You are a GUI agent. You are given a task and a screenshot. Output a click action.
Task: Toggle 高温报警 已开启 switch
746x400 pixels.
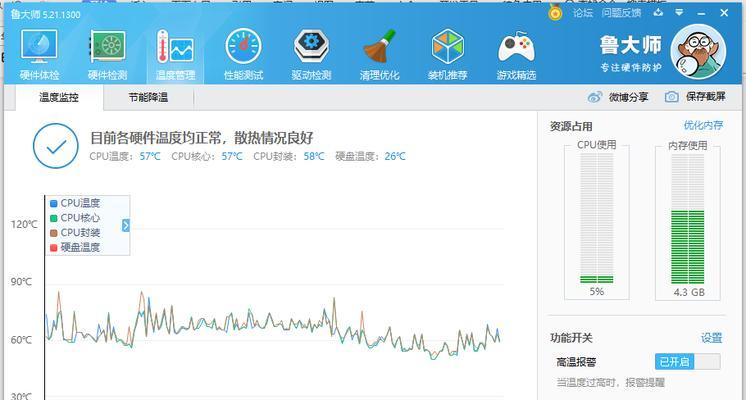click(x=687, y=362)
